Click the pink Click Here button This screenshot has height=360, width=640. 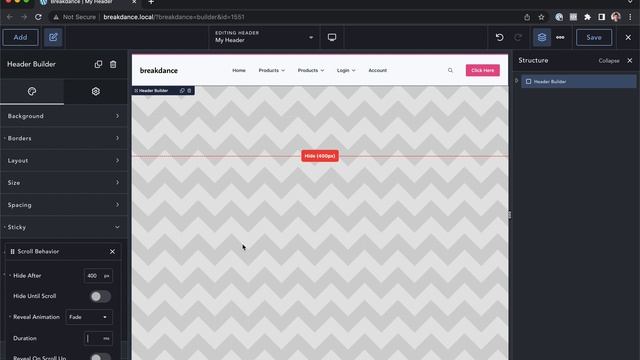point(482,70)
